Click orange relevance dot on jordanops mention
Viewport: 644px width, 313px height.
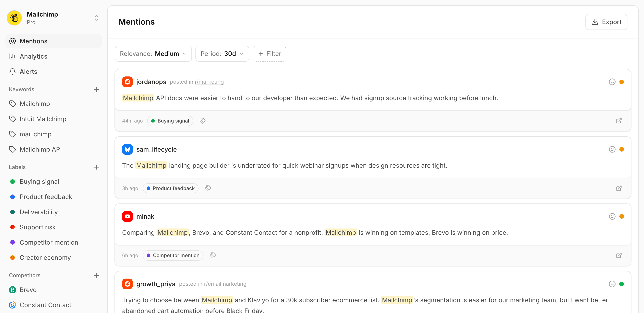pos(622,82)
